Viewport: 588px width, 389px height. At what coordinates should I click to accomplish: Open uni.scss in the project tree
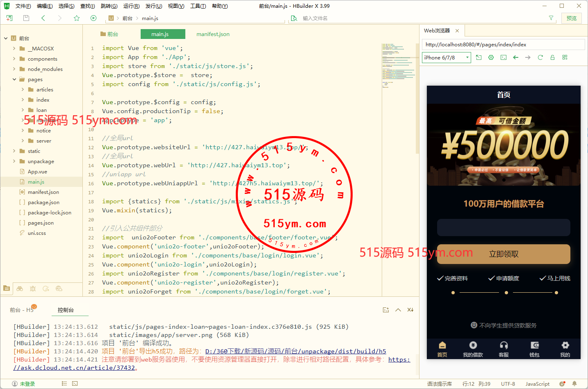pos(36,233)
